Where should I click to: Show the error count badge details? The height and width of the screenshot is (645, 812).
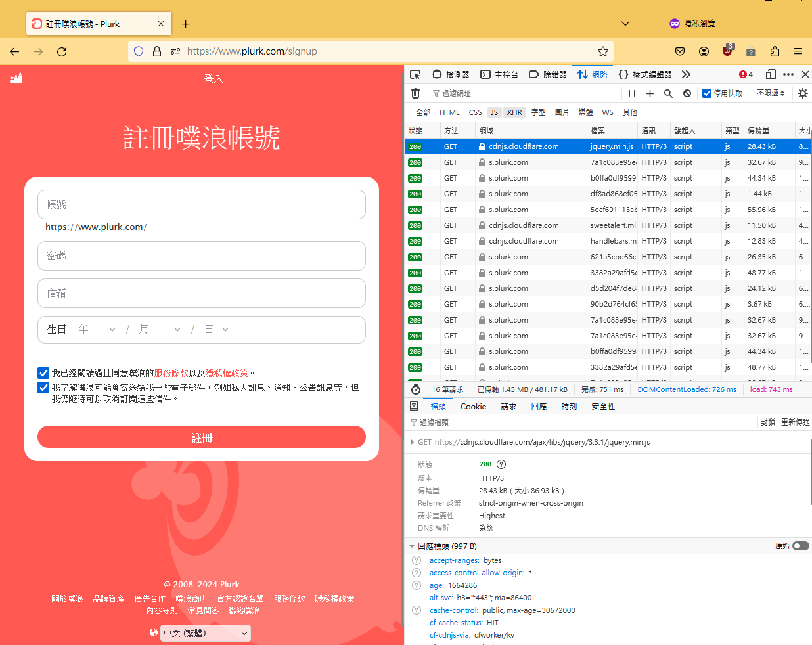pos(746,74)
